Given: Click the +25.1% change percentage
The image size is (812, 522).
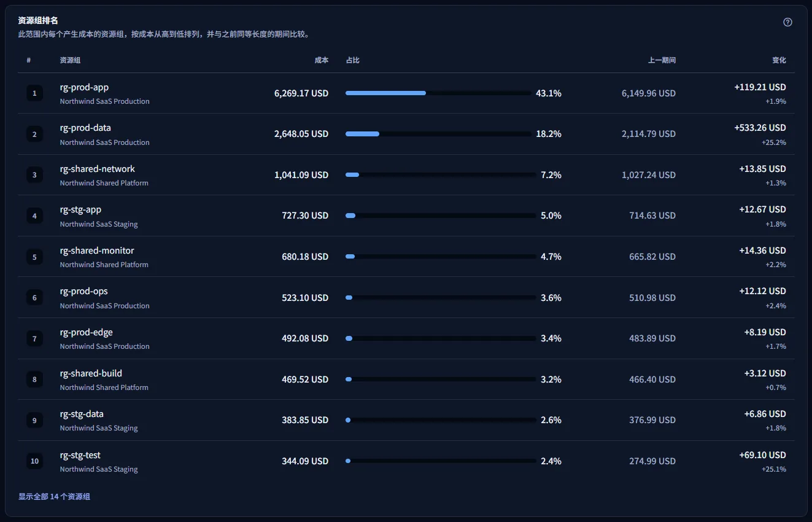Looking at the screenshot, I should click(774, 469).
